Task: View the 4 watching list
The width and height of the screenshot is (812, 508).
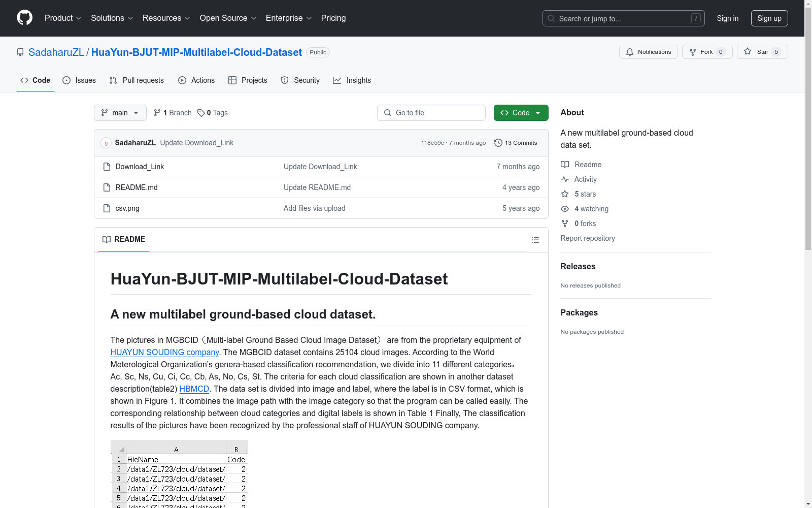Action: tap(585, 209)
